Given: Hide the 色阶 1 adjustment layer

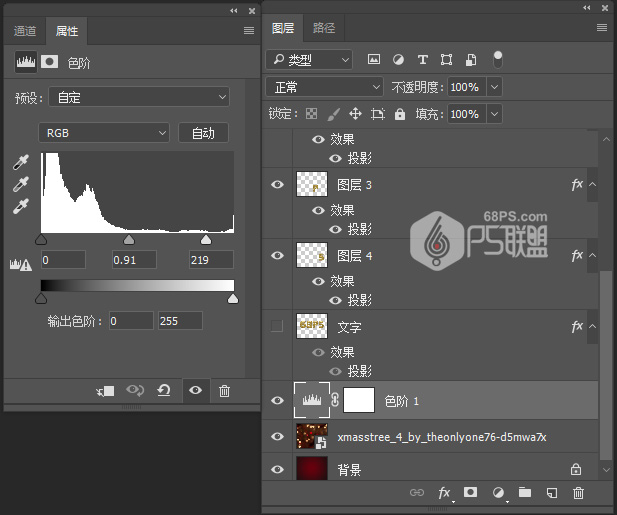Looking at the screenshot, I should (x=277, y=401).
